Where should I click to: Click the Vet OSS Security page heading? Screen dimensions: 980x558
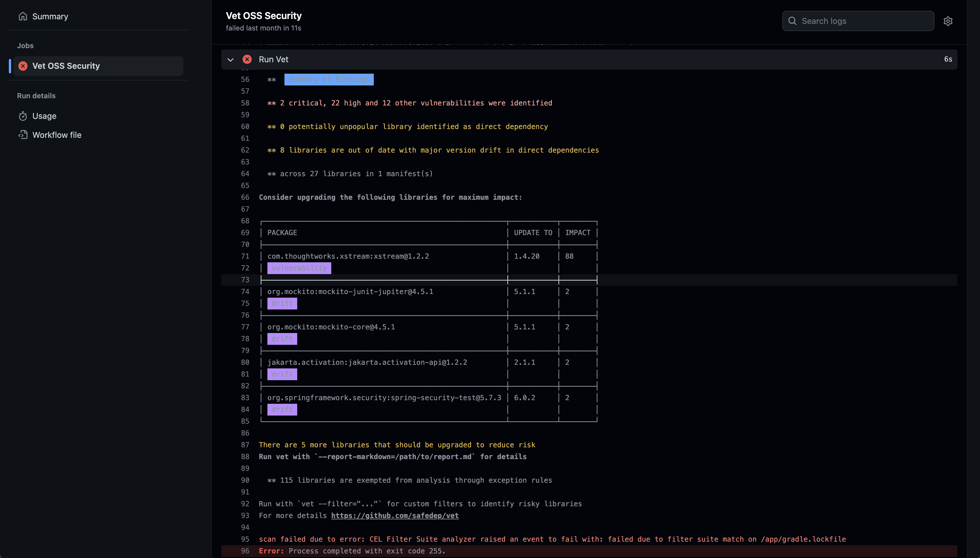(264, 16)
